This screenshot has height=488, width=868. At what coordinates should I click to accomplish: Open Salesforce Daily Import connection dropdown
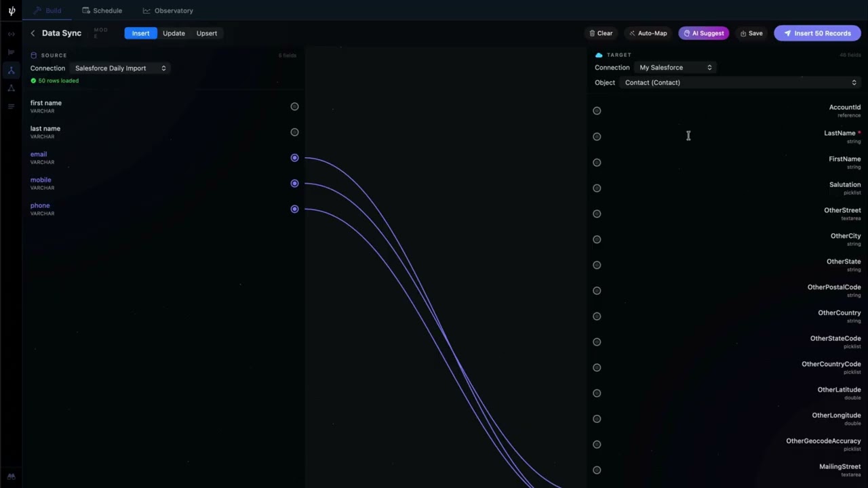tap(120, 68)
